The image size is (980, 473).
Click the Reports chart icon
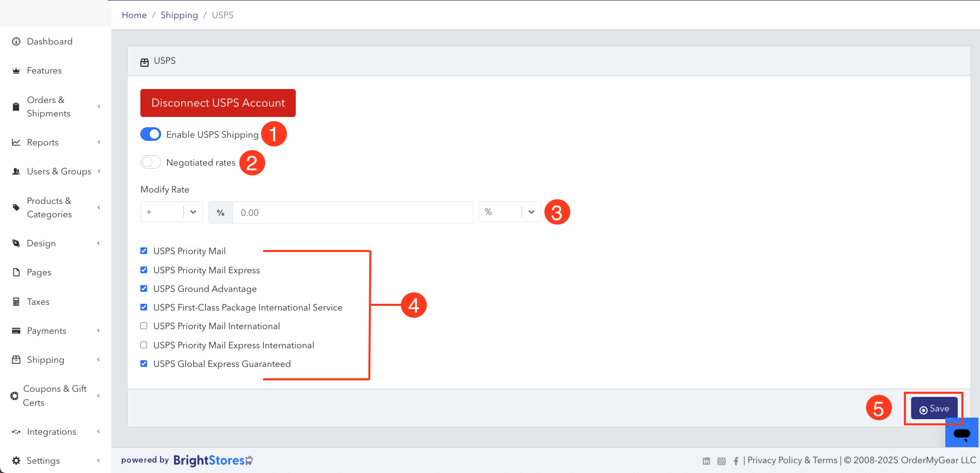click(x=16, y=142)
